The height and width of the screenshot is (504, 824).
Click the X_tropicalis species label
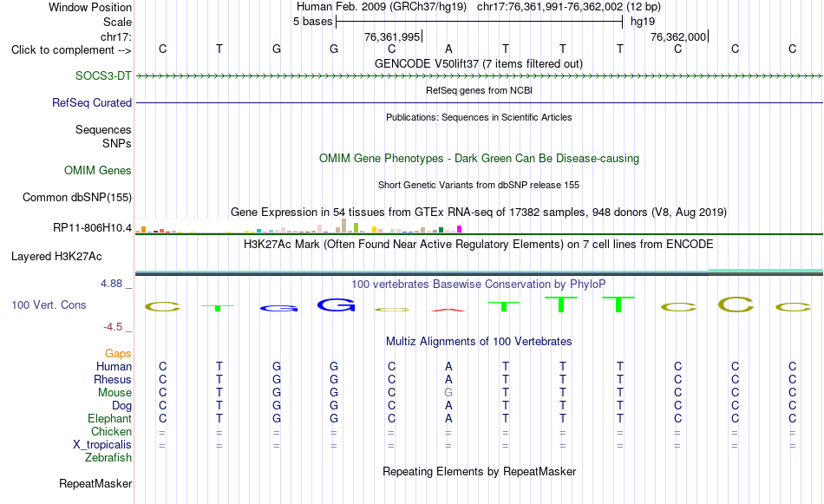102,445
